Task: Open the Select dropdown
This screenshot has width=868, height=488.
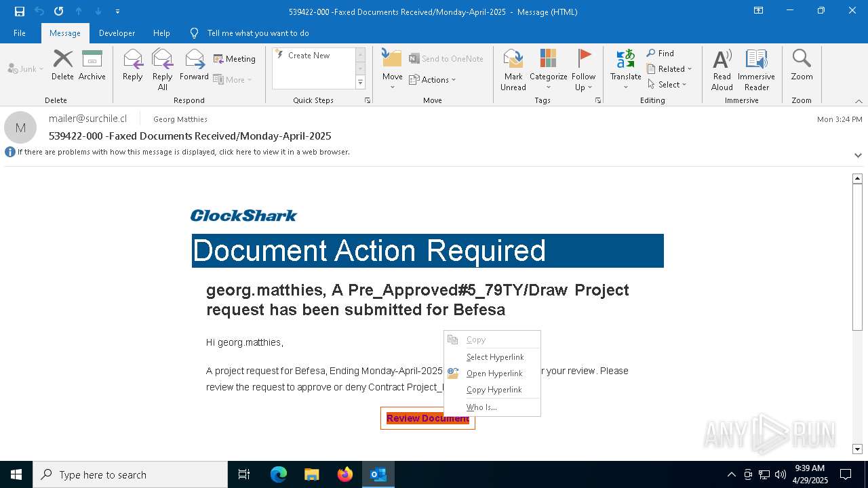Action: pyautogui.click(x=667, y=85)
